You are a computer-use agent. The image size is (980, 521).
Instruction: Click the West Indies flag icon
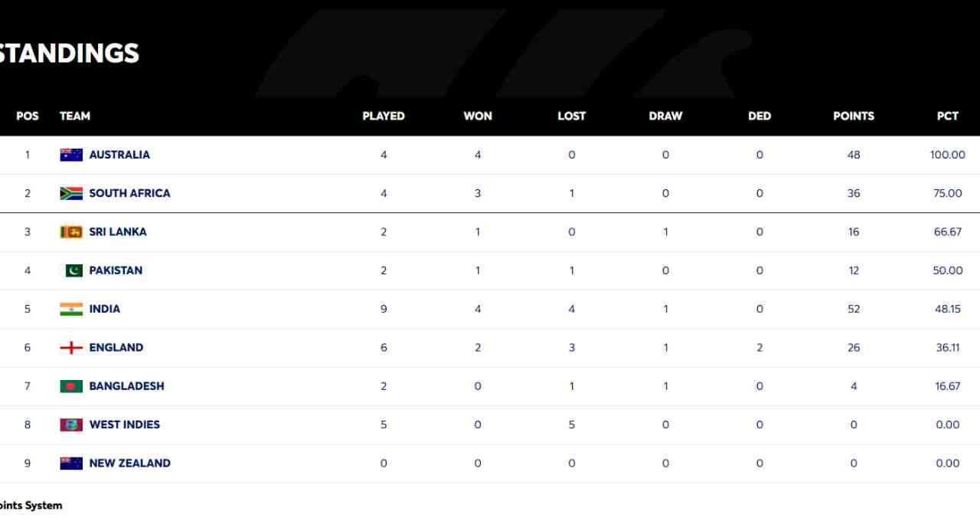pyautogui.click(x=71, y=424)
